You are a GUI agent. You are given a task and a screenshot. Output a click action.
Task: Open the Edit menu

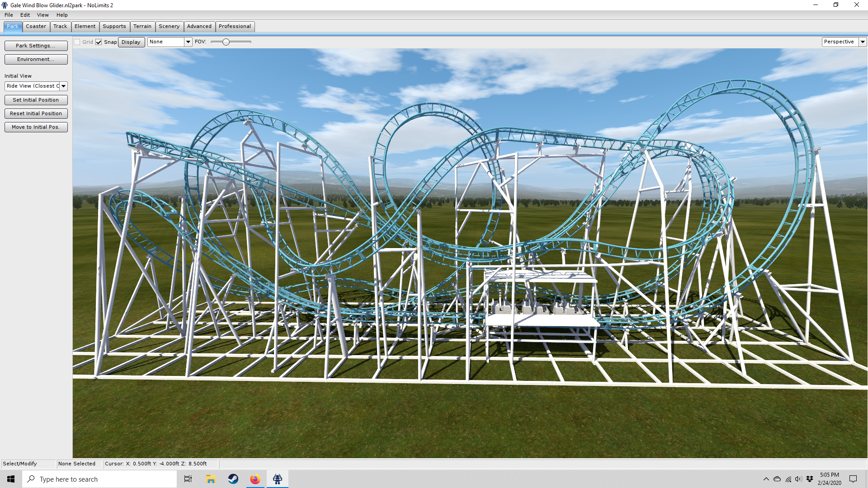pyautogui.click(x=25, y=15)
